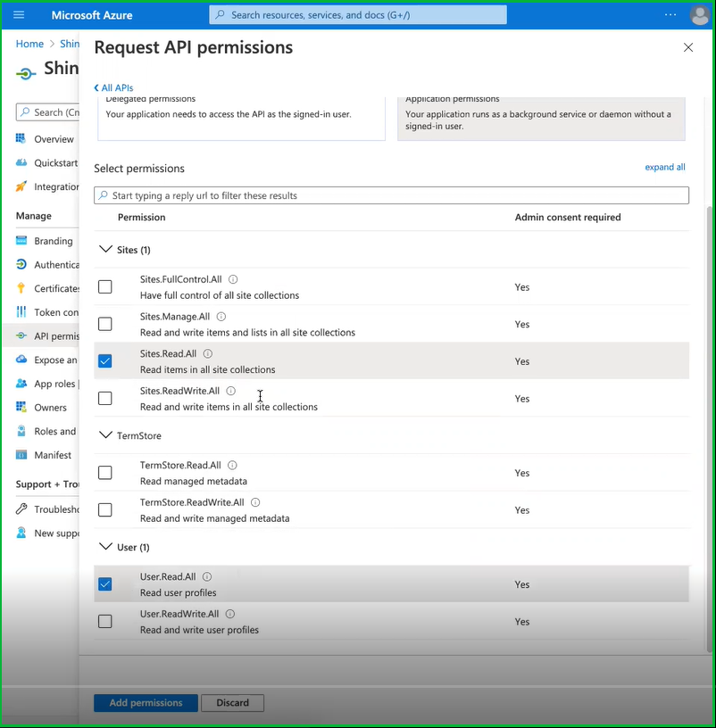Uncheck the Sites.Read.All permission
The height and width of the screenshot is (728, 716).
[x=105, y=361]
